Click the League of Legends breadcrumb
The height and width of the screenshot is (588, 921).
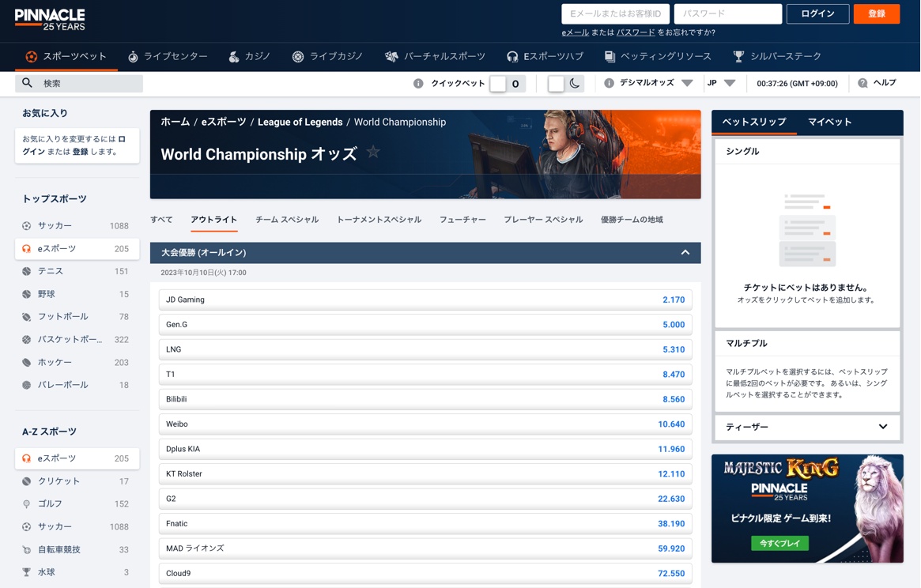[x=300, y=122]
